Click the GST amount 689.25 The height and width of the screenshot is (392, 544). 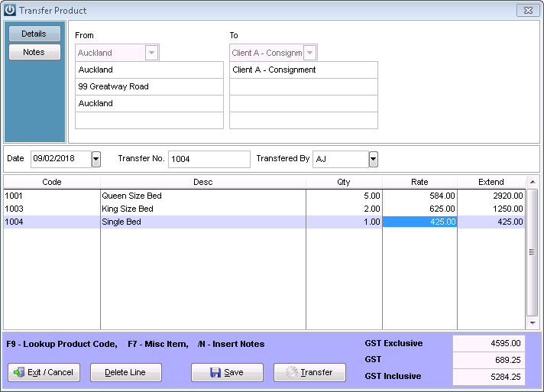[489, 360]
